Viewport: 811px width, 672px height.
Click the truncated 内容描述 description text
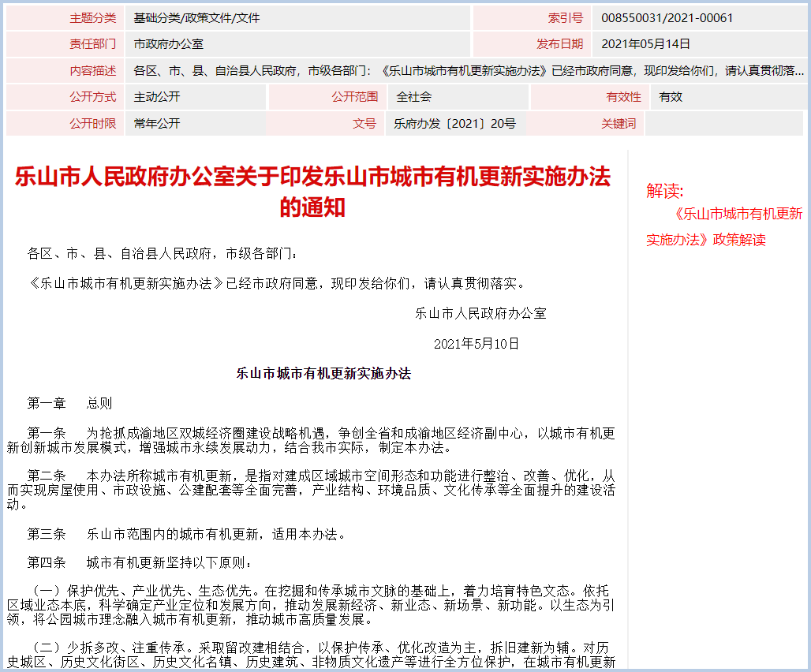click(469, 71)
